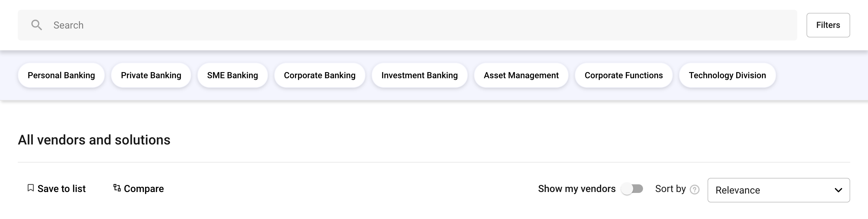Open the Corporate Functions category
The height and width of the screenshot is (219, 868).
click(623, 75)
